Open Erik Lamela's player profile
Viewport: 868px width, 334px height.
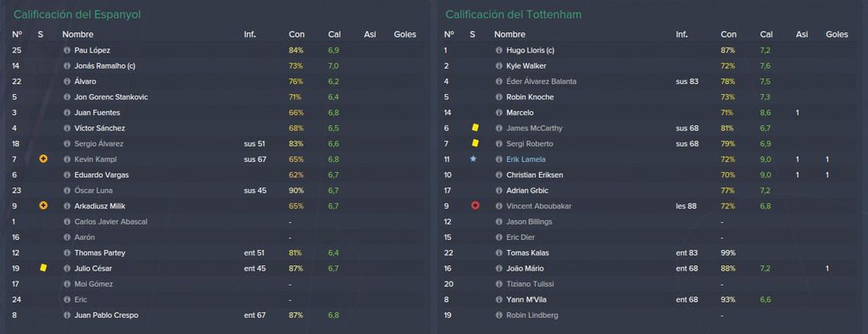(x=526, y=159)
